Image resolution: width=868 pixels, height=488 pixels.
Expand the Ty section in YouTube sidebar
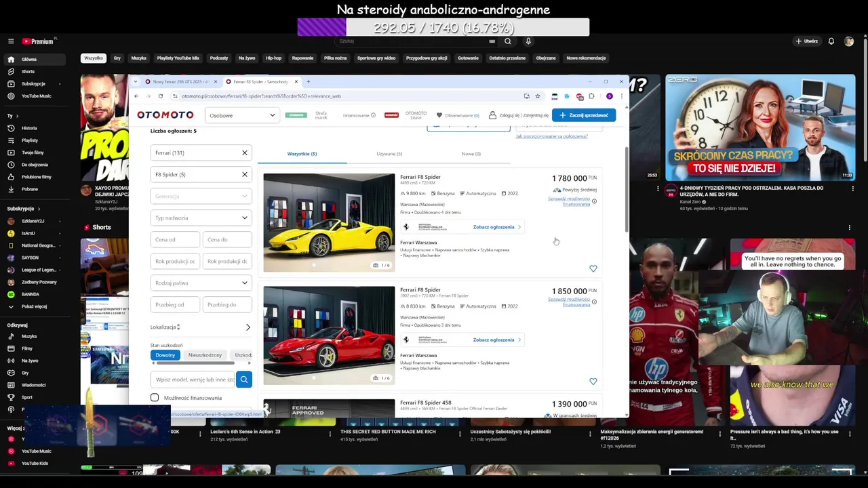(12, 116)
